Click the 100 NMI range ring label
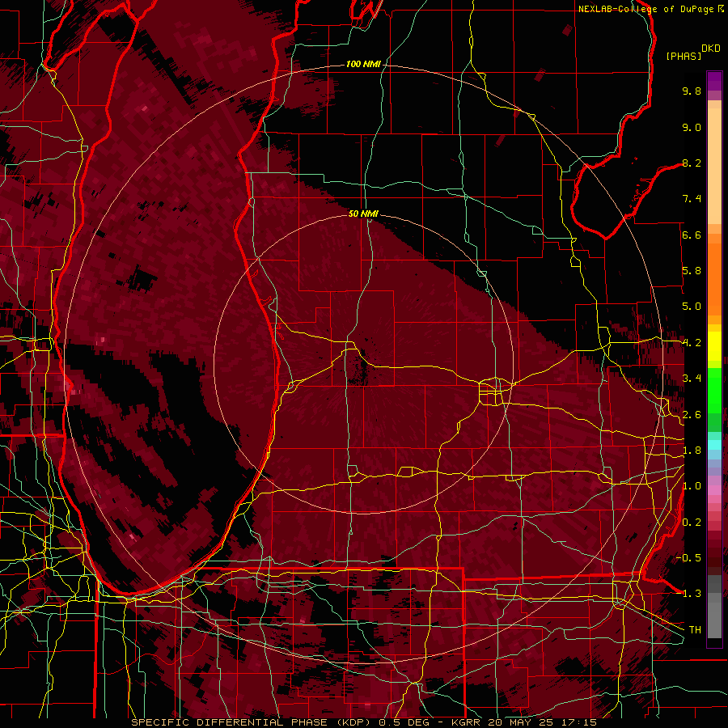The height and width of the screenshot is (728, 728). pyautogui.click(x=363, y=64)
